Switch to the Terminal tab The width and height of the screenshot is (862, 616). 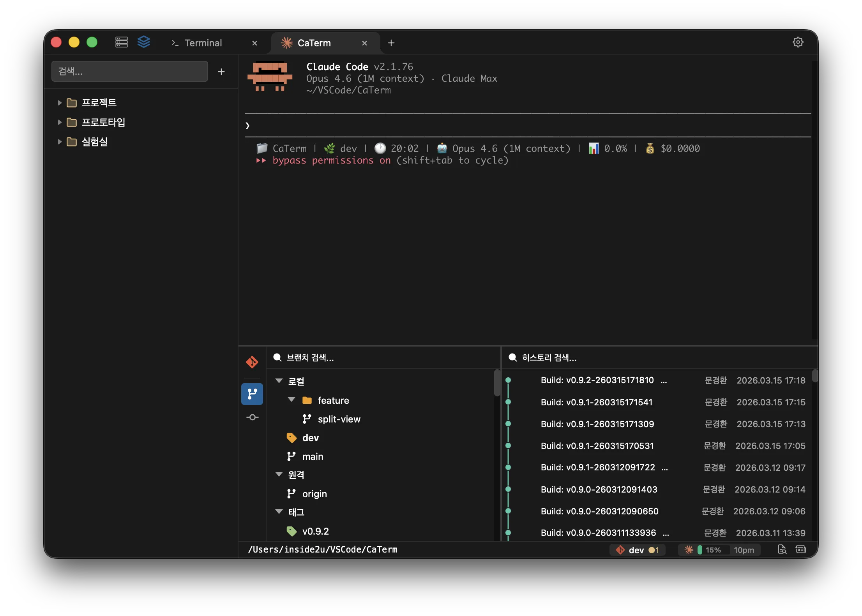click(x=203, y=43)
